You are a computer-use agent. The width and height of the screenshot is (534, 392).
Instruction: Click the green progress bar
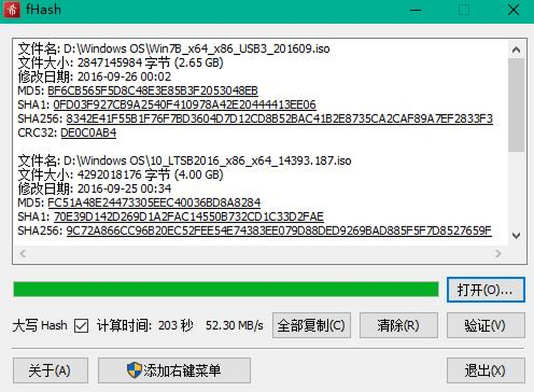[226, 289]
